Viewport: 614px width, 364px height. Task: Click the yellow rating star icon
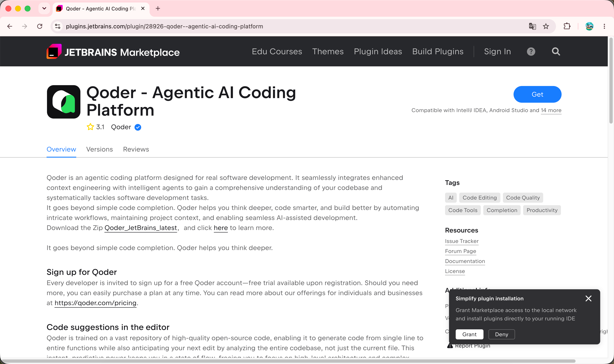click(x=90, y=127)
